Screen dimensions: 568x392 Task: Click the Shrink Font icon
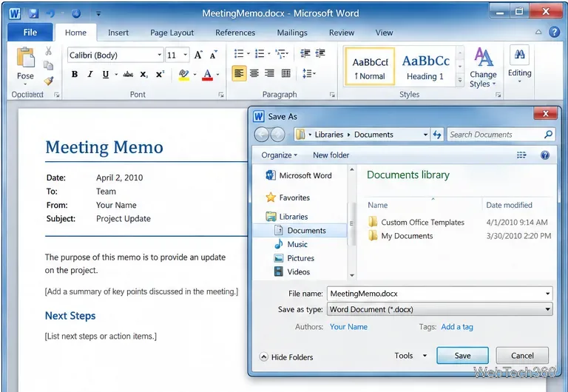pyautogui.click(x=214, y=55)
